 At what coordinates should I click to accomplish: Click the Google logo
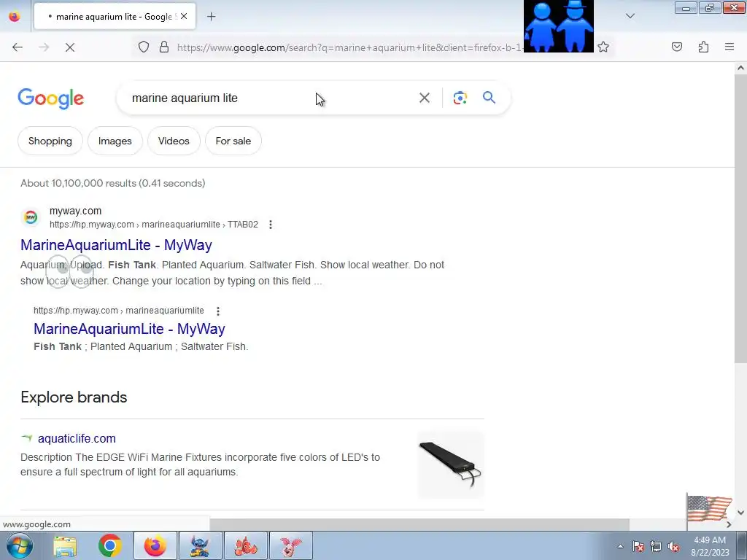51,98
